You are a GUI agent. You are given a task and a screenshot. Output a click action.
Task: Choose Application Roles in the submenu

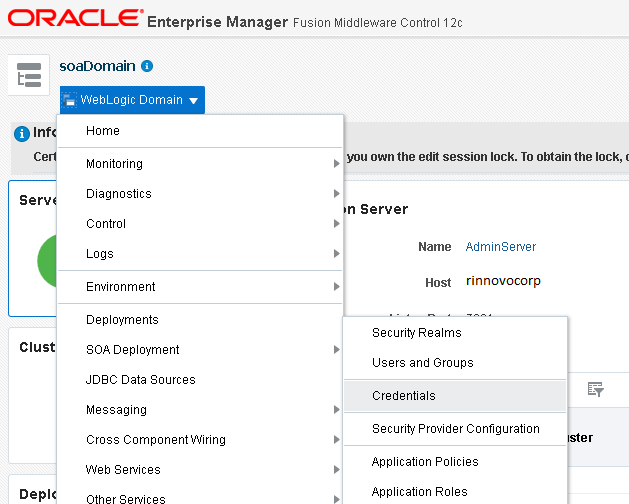[x=455, y=492]
